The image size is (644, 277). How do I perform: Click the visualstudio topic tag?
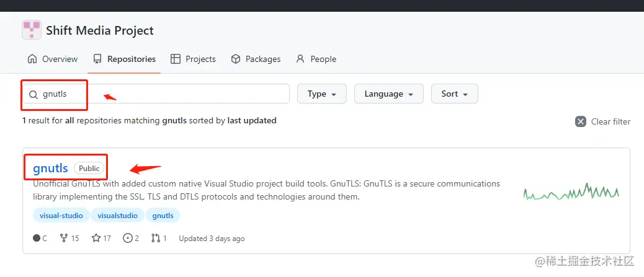pos(118,216)
